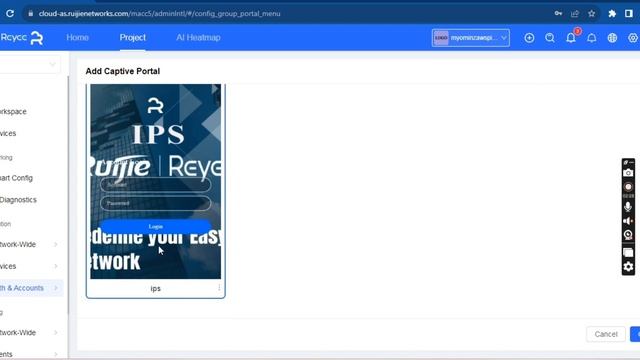This screenshot has height=360, width=640.
Task: Open the AI Heatmap tab
Action: click(198, 38)
